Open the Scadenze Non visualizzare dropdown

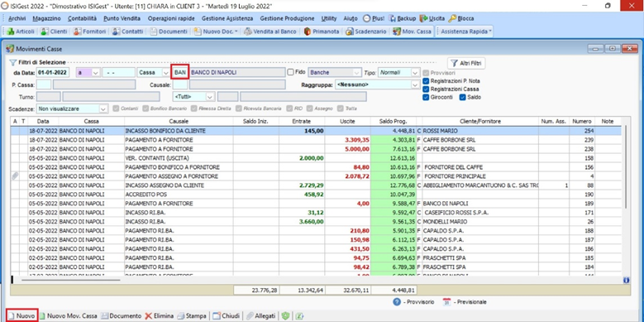tap(72, 109)
